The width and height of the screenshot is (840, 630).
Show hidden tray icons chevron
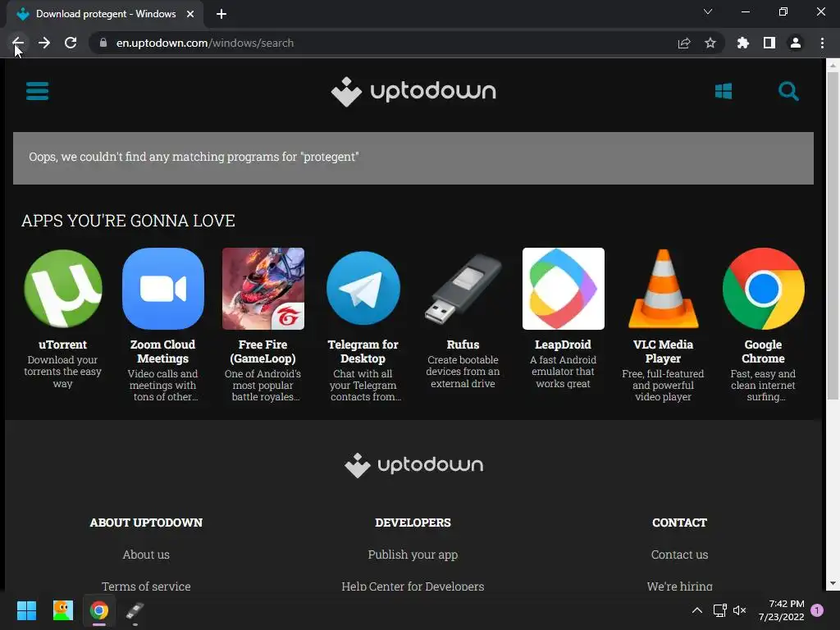point(697,610)
